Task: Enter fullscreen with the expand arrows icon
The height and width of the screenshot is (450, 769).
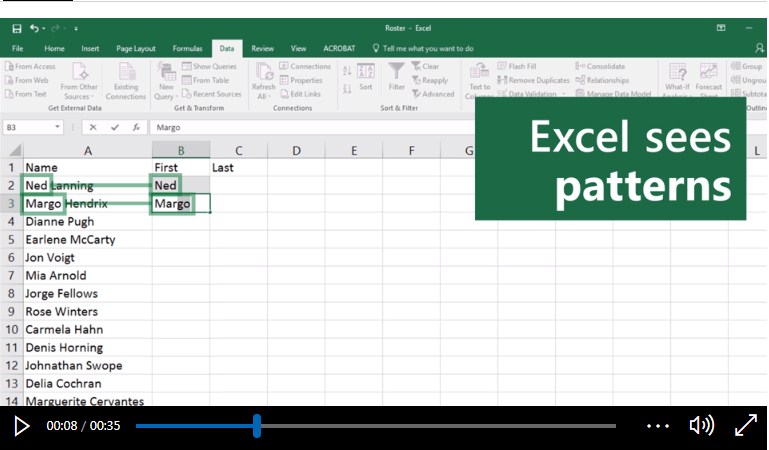Action: pos(746,425)
